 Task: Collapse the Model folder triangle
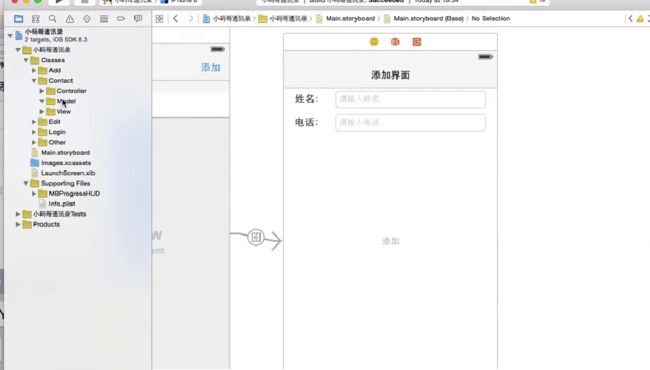coord(42,101)
